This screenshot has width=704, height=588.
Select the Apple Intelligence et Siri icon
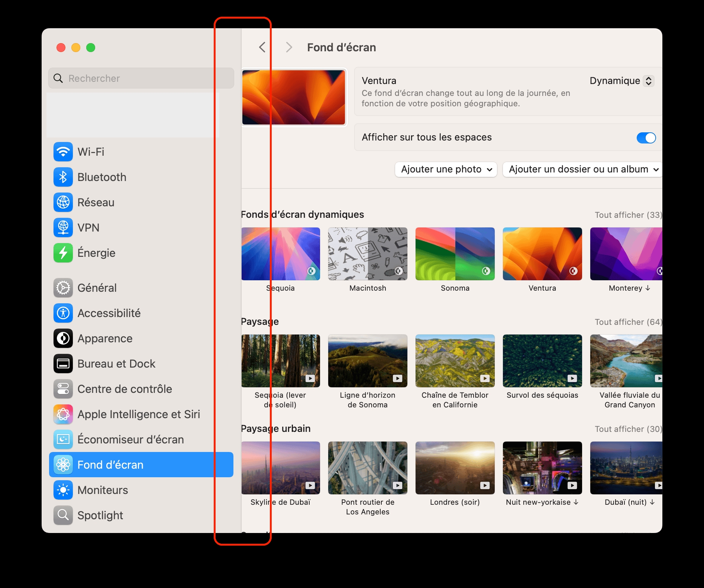point(63,414)
